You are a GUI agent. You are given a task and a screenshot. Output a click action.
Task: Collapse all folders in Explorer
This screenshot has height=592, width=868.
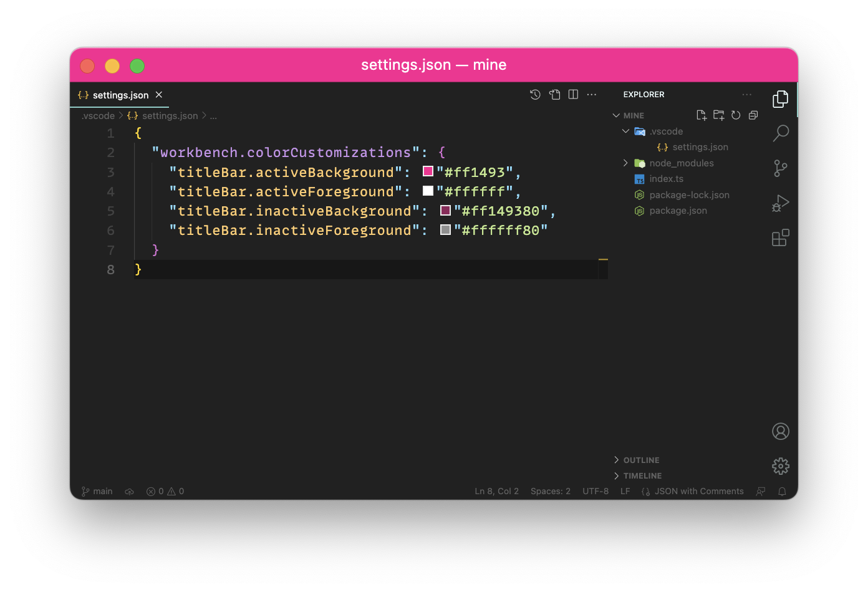pyautogui.click(x=753, y=115)
